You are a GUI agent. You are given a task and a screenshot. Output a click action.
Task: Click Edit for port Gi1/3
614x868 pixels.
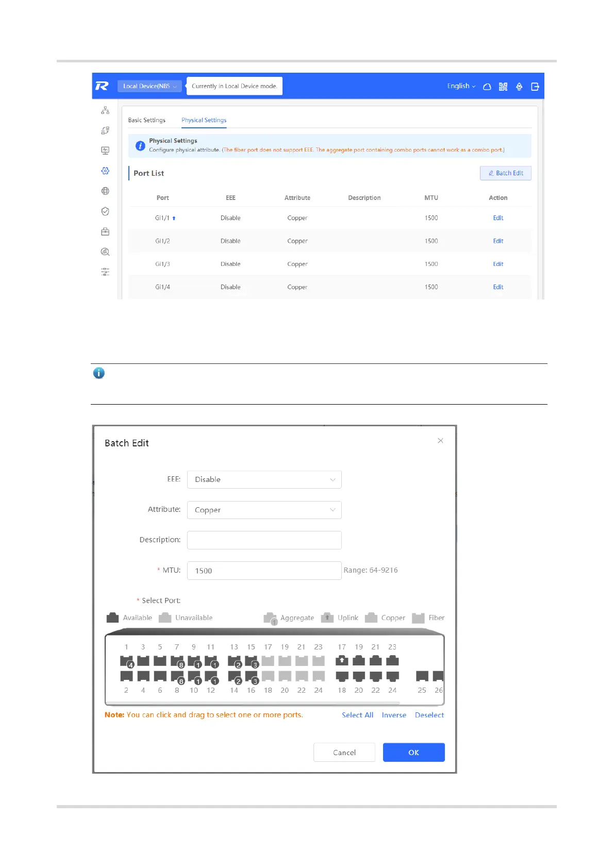[x=498, y=264]
